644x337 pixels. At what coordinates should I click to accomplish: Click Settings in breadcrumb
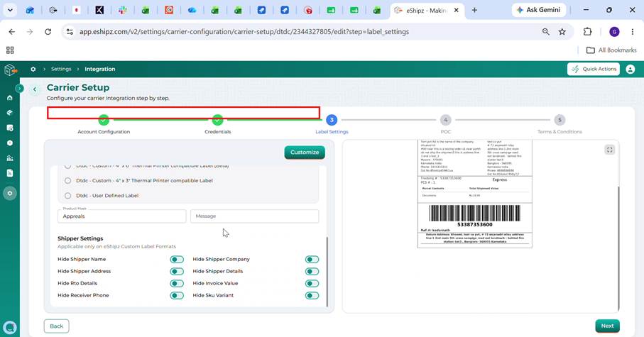point(61,69)
